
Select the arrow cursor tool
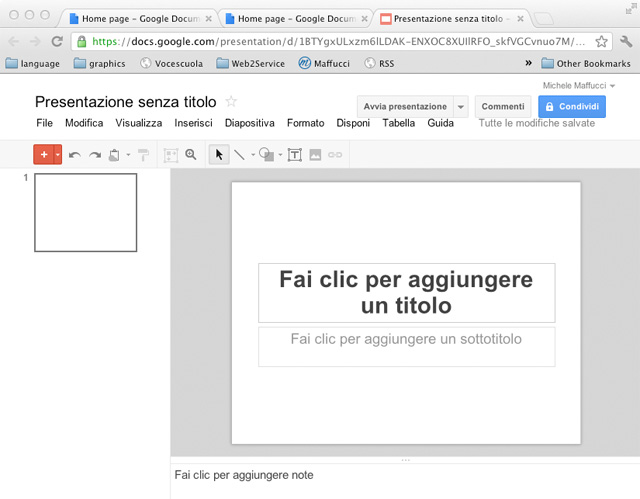point(220,155)
